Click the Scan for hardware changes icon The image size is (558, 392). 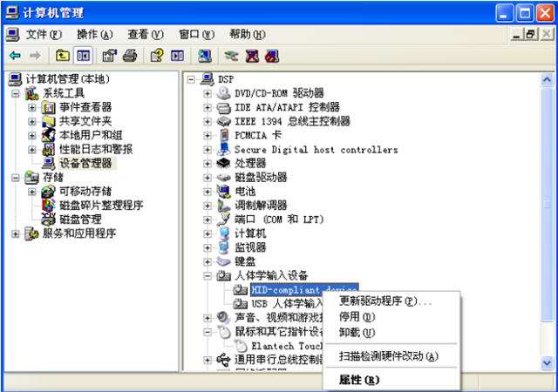click(x=205, y=56)
